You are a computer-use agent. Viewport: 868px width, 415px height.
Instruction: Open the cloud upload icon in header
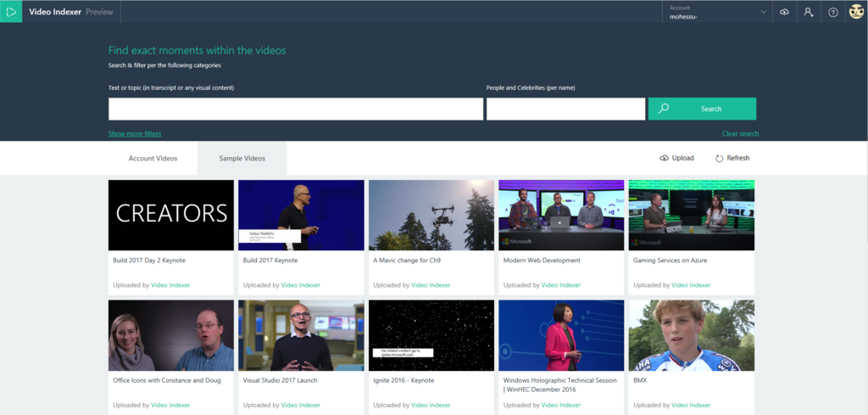coord(784,12)
